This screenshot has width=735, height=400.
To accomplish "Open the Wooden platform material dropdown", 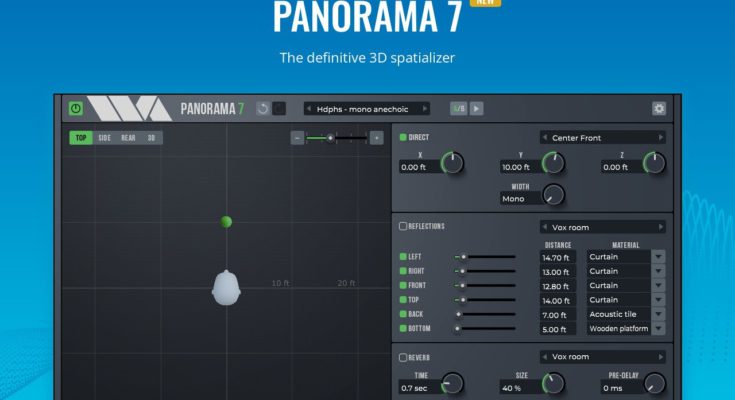I will pos(657,328).
